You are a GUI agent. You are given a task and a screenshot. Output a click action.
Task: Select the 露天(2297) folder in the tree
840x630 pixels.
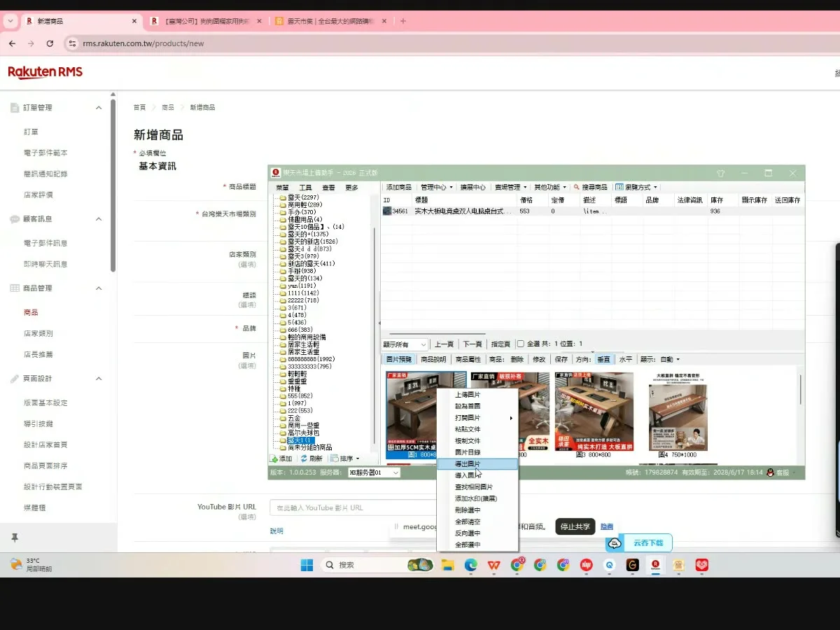pyautogui.click(x=303, y=197)
